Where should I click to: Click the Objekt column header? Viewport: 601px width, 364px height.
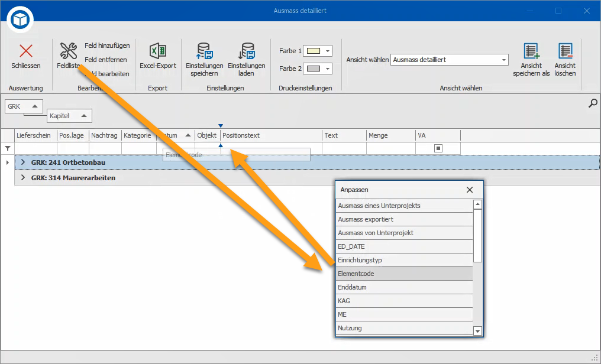pyautogui.click(x=208, y=135)
